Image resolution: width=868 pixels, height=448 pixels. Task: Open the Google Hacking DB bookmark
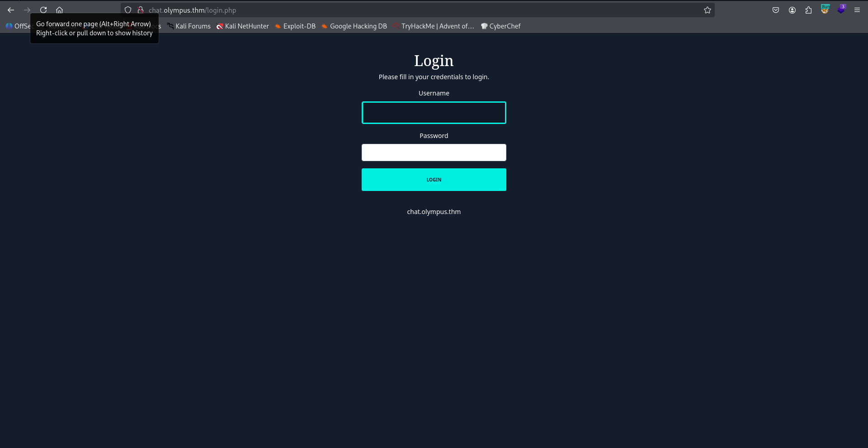tap(354, 26)
